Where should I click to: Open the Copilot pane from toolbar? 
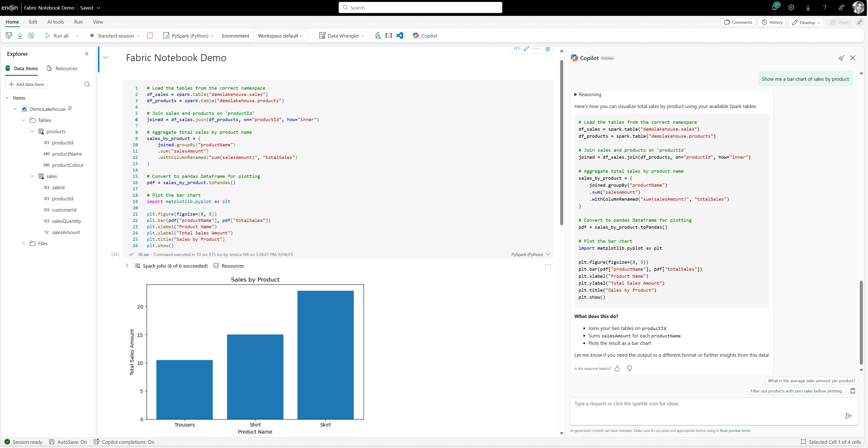pyautogui.click(x=425, y=35)
